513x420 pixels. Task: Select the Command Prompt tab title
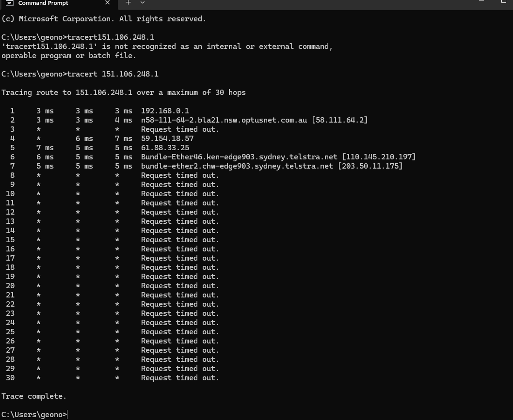coord(43,3)
